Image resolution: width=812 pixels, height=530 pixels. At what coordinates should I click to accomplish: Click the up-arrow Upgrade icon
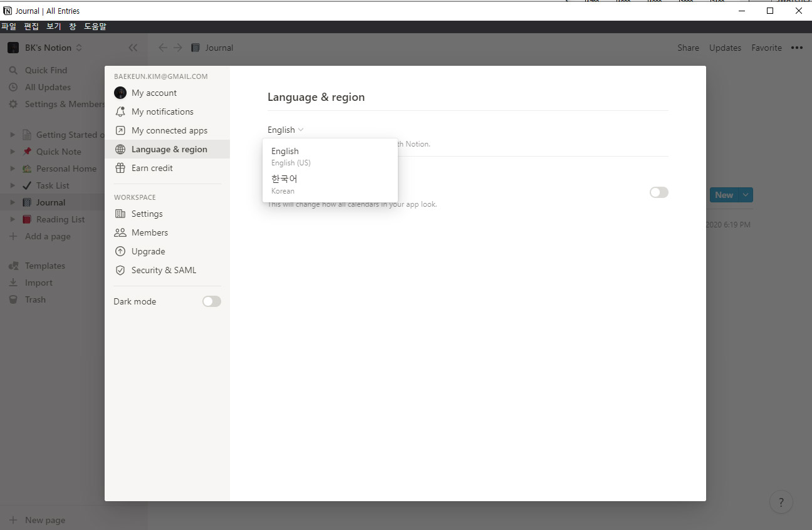pyautogui.click(x=120, y=251)
